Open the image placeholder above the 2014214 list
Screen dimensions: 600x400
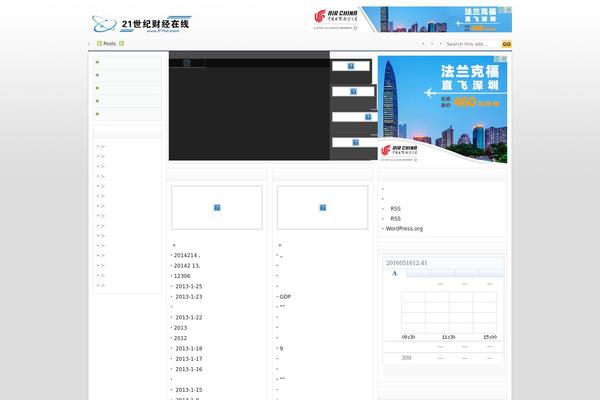coord(217,207)
